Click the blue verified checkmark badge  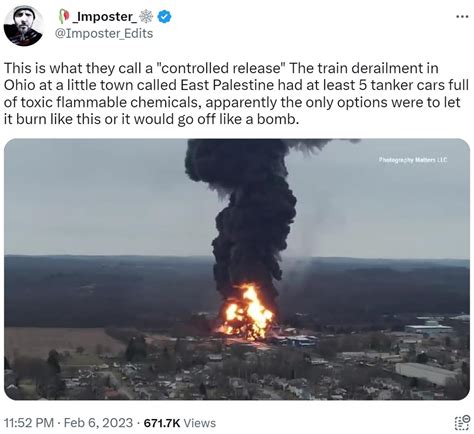[164, 16]
